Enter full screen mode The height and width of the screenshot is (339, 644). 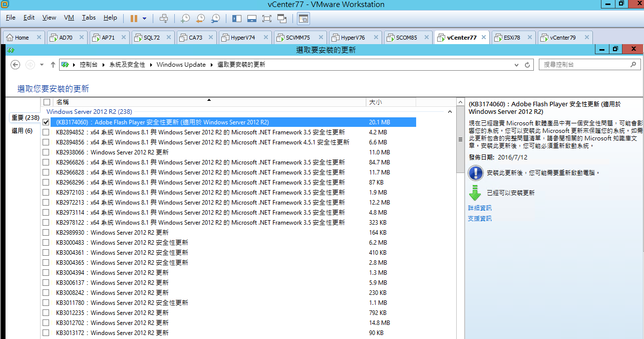point(266,19)
